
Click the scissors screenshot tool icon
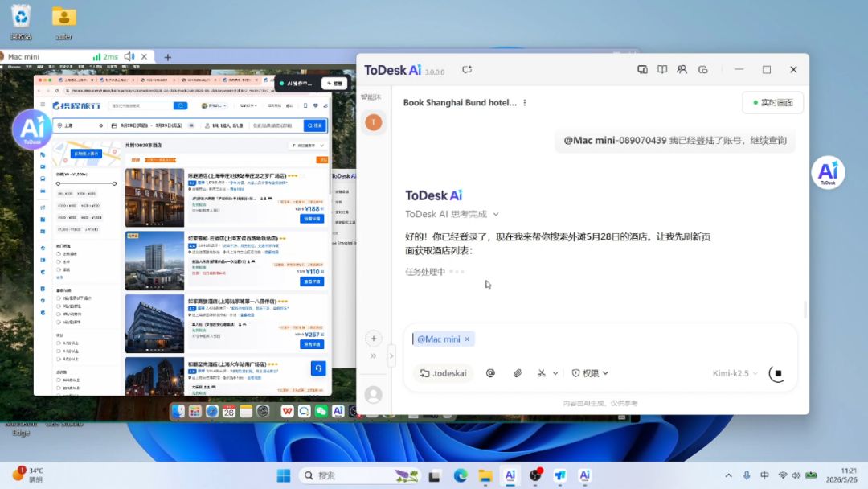(542, 373)
